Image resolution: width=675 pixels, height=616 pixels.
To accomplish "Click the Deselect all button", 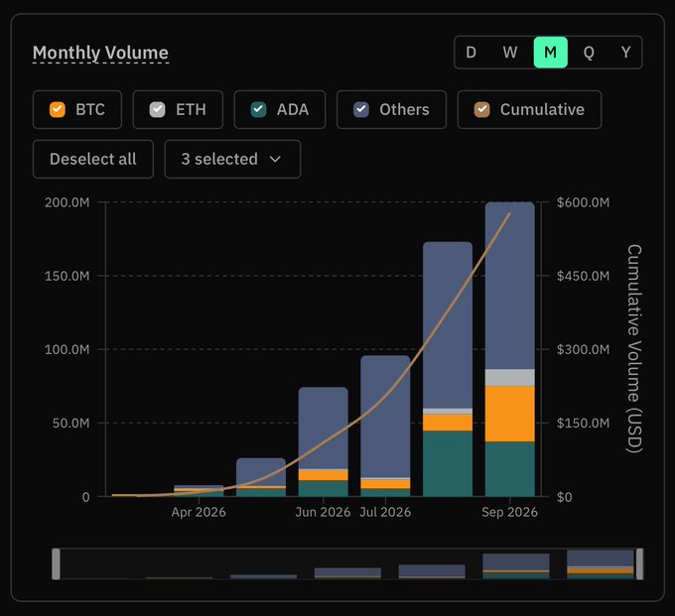I will pyautogui.click(x=93, y=159).
